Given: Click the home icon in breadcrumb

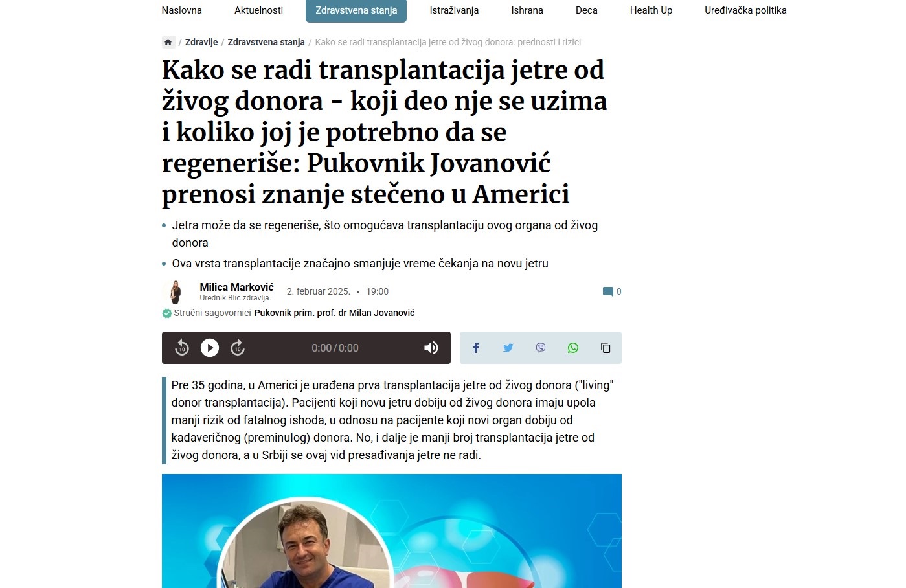Looking at the screenshot, I should coord(168,42).
